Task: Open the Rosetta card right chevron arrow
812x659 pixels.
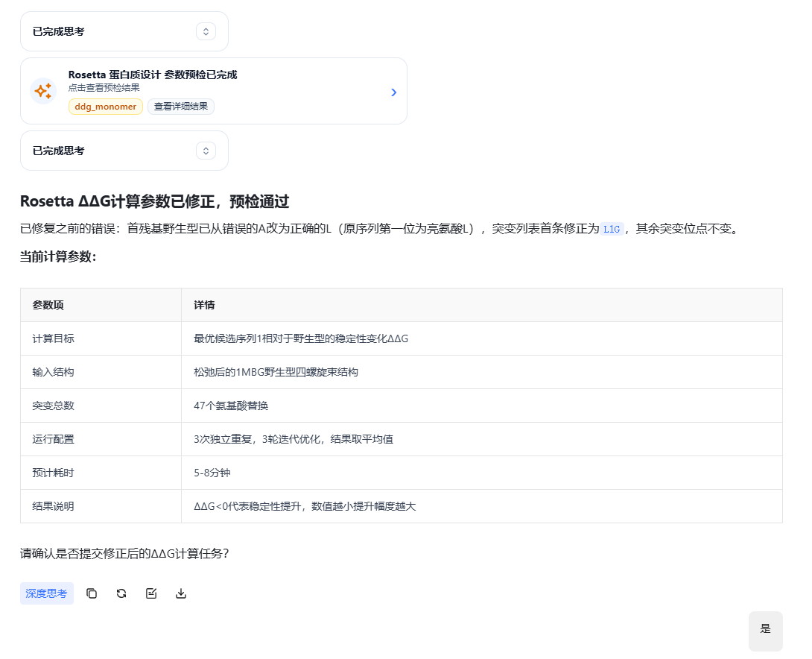Action: (x=393, y=92)
